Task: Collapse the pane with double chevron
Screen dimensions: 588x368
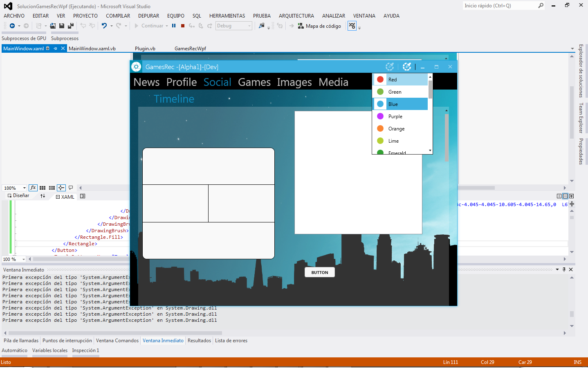Action: (x=572, y=196)
